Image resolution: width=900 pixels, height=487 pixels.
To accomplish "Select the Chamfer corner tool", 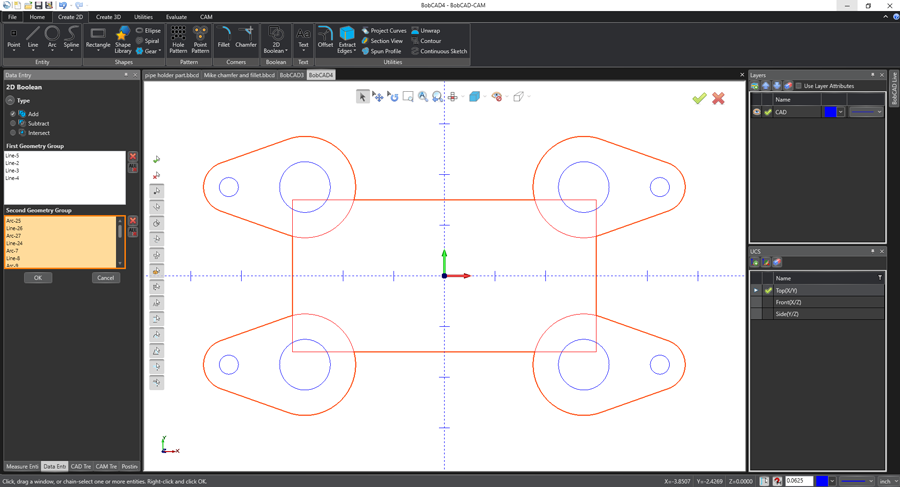I will [246, 38].
